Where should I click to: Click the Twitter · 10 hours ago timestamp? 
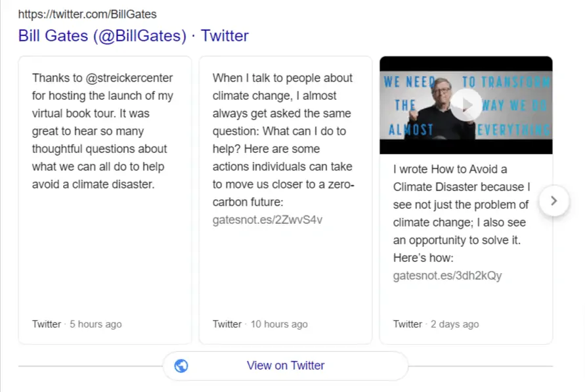click(260, 324)
